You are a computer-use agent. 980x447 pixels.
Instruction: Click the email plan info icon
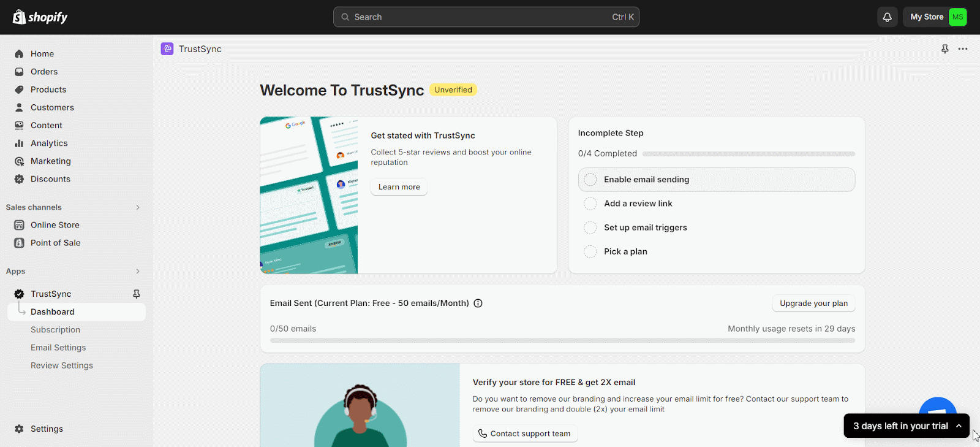pos(478,303)
